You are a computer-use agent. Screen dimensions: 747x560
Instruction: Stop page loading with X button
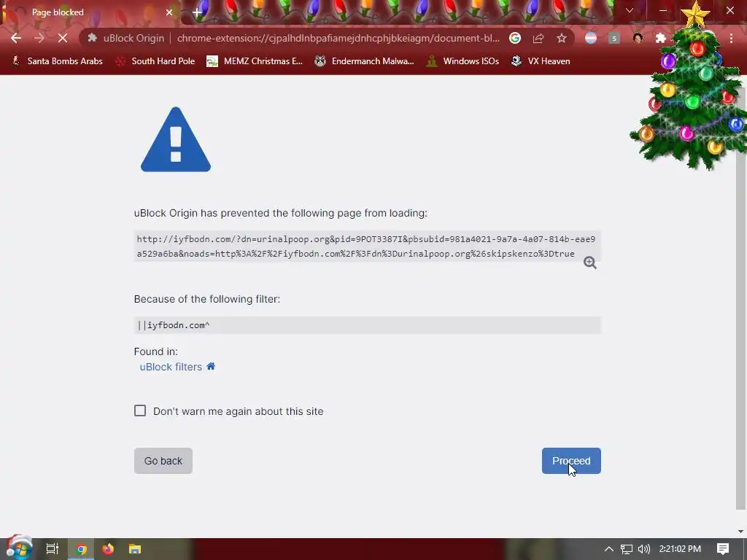(x=63, y=38)
